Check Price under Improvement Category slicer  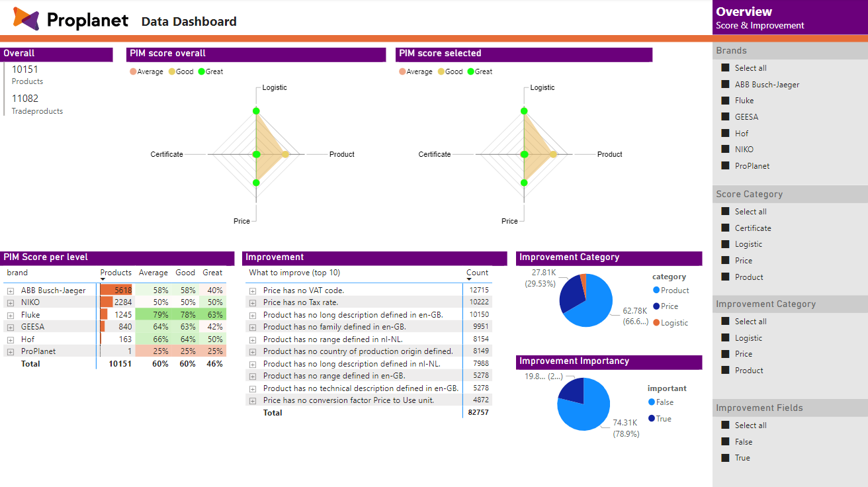(x=725, y=354)
